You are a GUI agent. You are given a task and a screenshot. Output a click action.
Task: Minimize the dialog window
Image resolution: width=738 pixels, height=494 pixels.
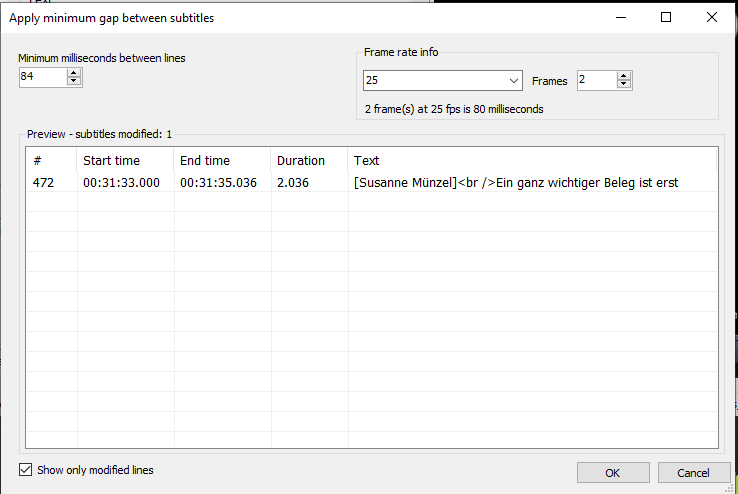[x=621, y=17]
